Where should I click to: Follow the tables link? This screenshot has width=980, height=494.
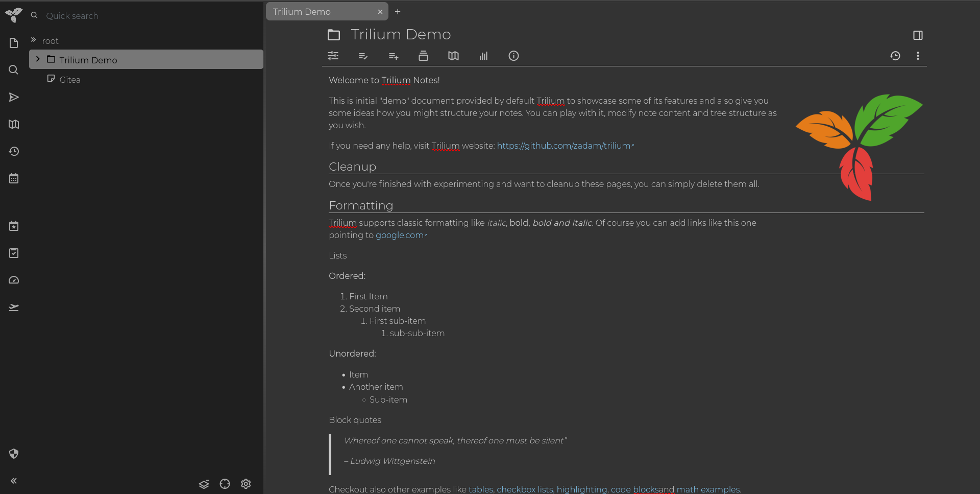(x=480, y=489)
